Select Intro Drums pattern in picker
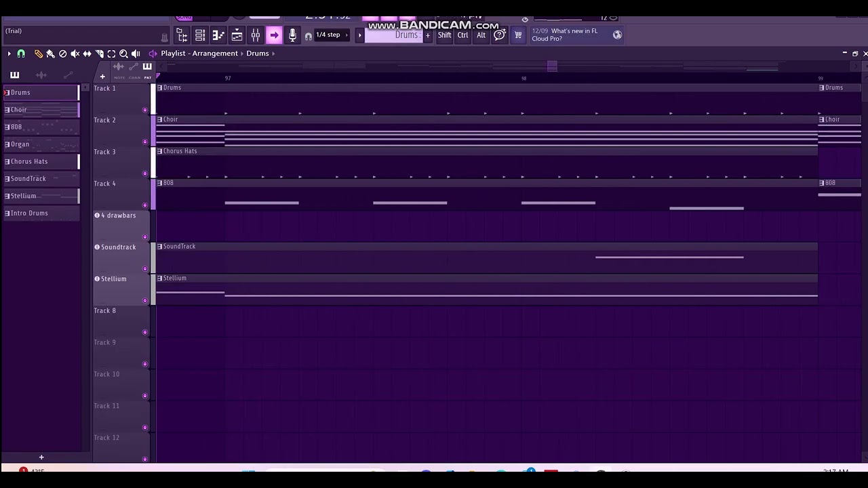The width and height of the screenshot is (868, 488). pos(41,213)
